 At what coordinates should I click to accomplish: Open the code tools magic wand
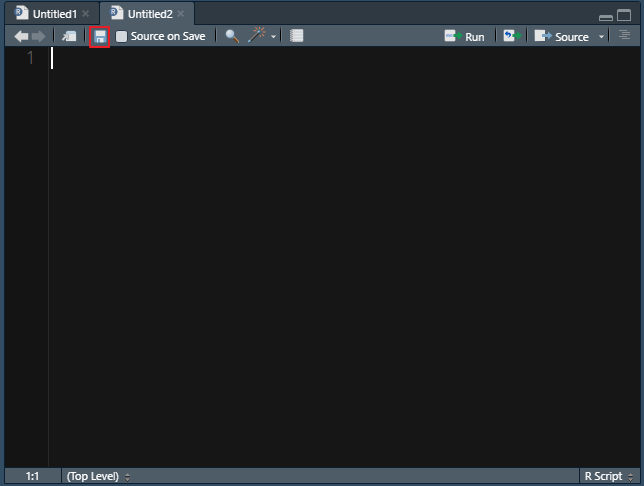coord(257,35)
